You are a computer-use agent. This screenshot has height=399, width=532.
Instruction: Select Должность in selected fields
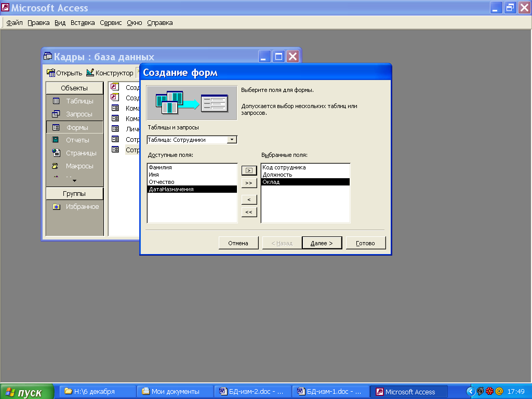point(305,175)
